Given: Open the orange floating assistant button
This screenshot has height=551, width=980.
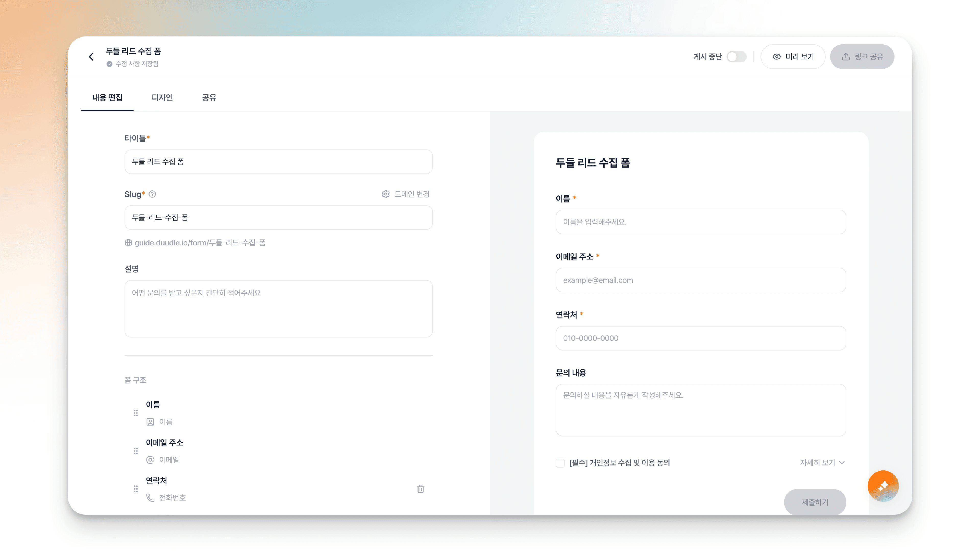Looking at the screenshot, I should (x=883, y=486).
